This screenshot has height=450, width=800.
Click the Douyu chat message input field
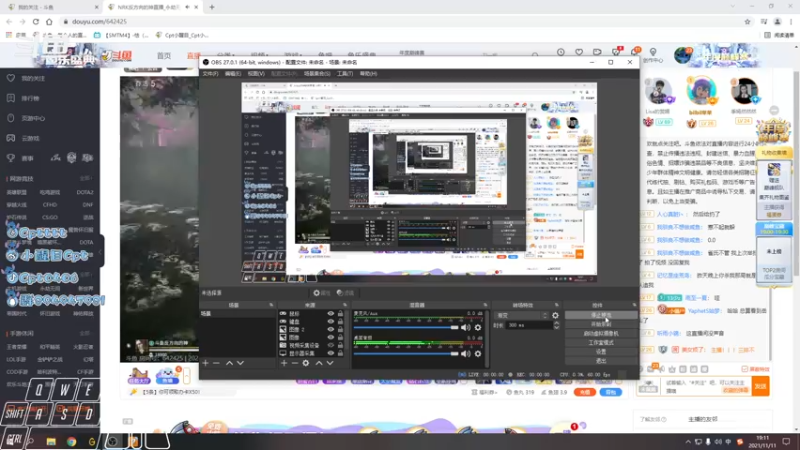(707, 386)
